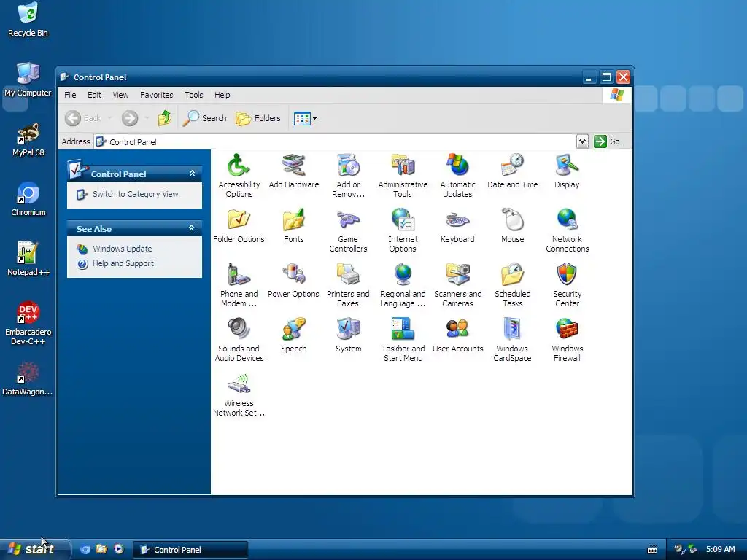Select Printers and Faxes icon
This screenshot has width=747, height=560.
348,275
